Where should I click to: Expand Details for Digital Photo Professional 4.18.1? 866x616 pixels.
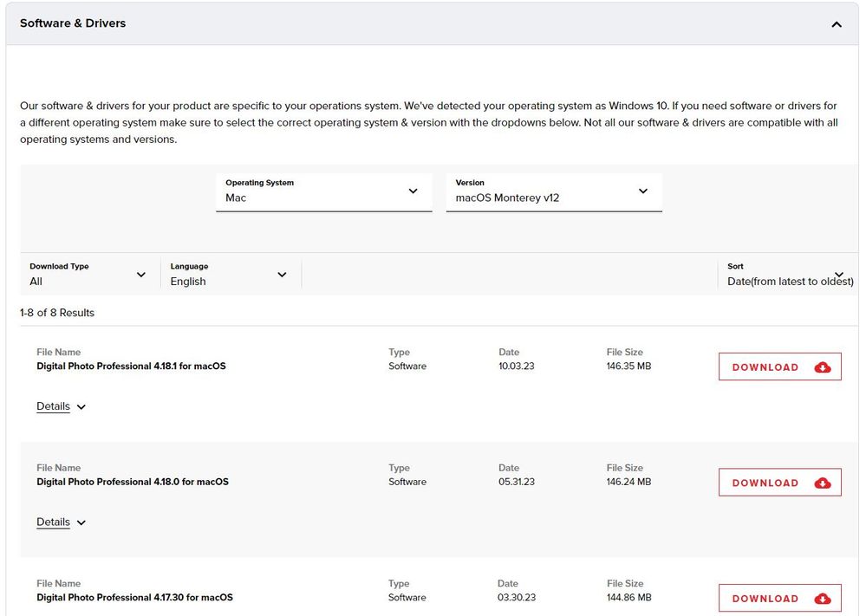[x=54, y=406]
